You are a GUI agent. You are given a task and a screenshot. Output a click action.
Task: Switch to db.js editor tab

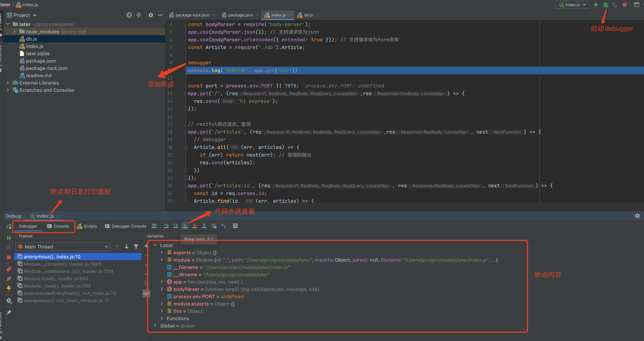(308, 15)
